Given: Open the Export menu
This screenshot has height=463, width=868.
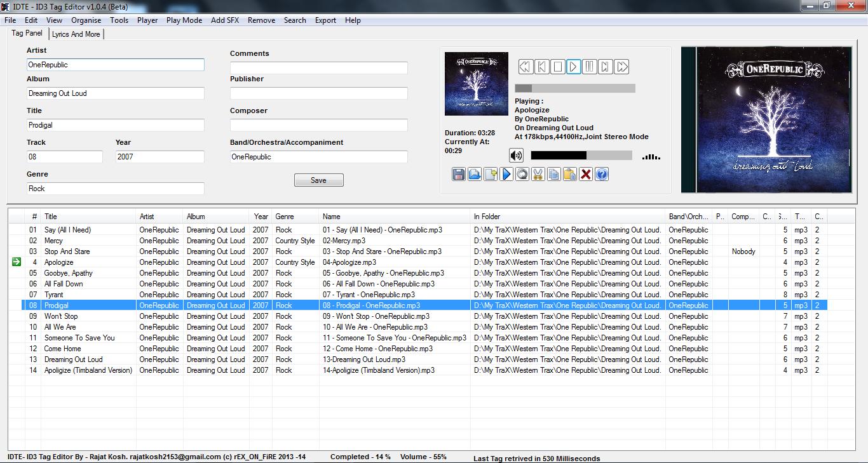Looking at the screenshot, I should click(325, 20).
